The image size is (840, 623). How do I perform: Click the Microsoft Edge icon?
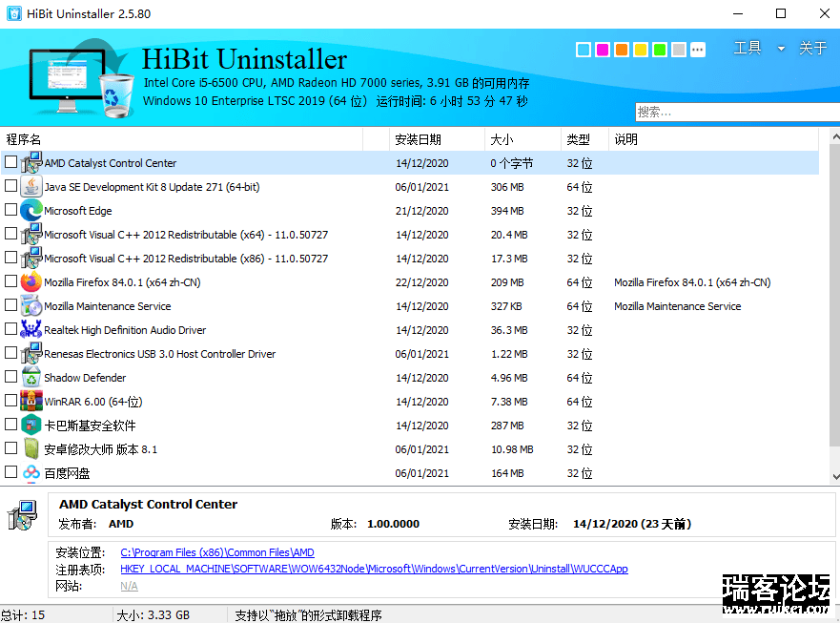31,210
